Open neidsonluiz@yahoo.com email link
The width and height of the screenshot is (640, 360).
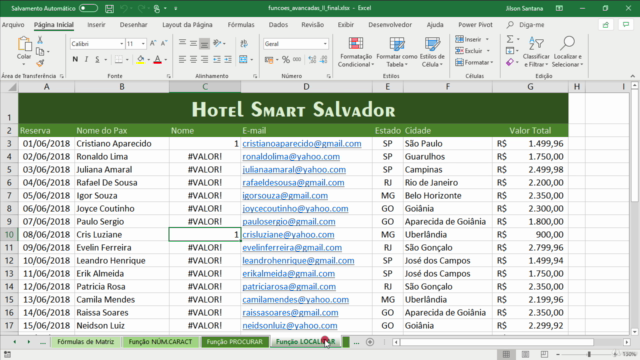[290, 326]
